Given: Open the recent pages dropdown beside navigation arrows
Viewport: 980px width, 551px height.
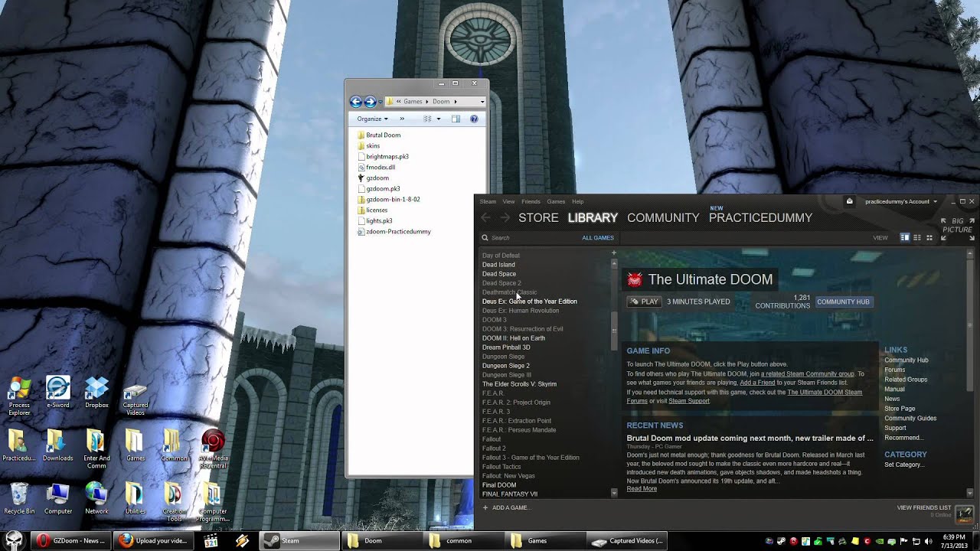Looking at the screenshot, I should [380, 102].
